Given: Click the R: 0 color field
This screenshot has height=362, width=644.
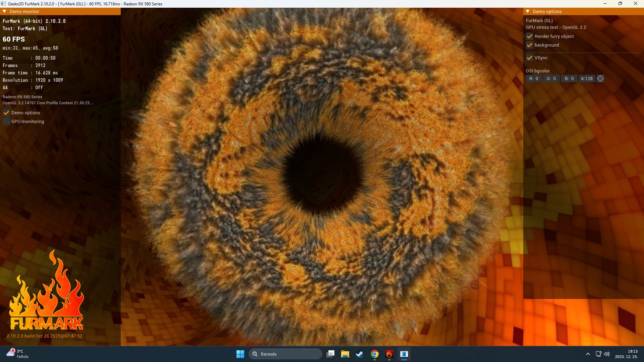Looking at the screenshot, I should pos(534,78).
